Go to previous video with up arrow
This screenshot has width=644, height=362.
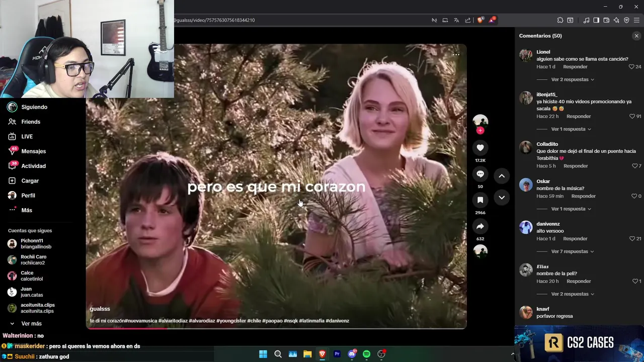pos(502,176)
